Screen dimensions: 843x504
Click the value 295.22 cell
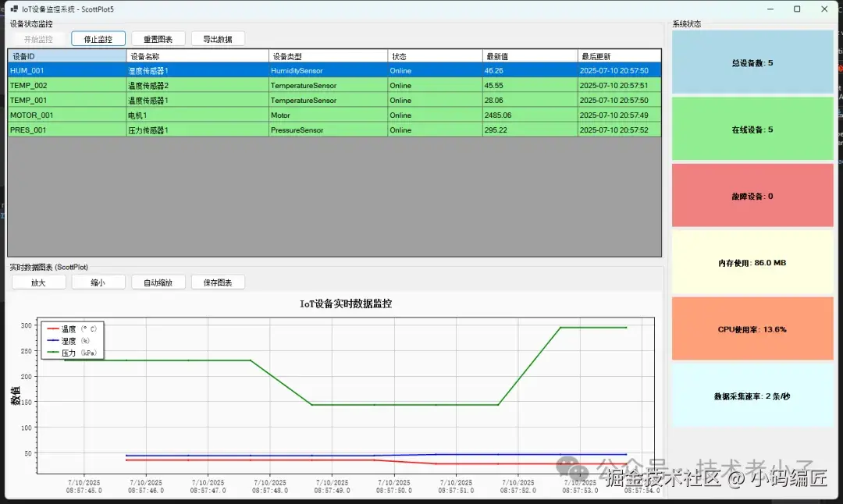[530, 130]
